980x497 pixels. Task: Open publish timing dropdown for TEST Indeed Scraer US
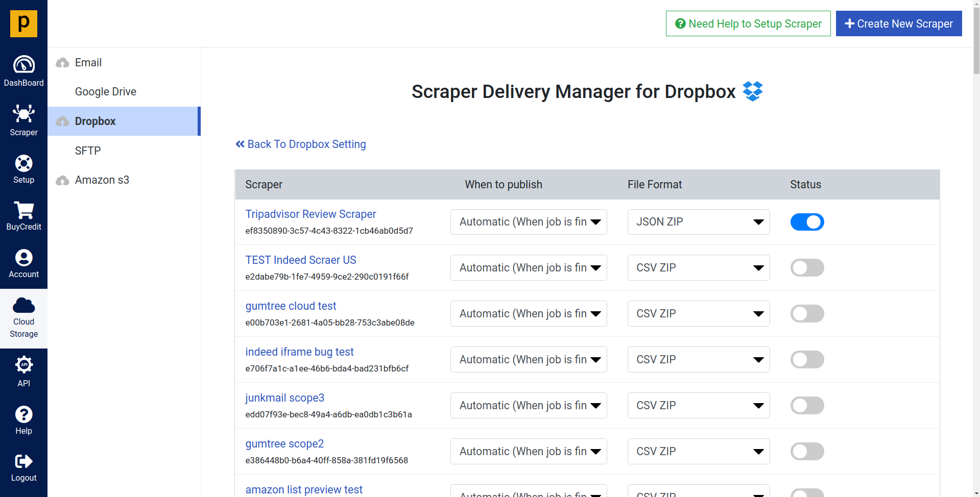[529, 268]
